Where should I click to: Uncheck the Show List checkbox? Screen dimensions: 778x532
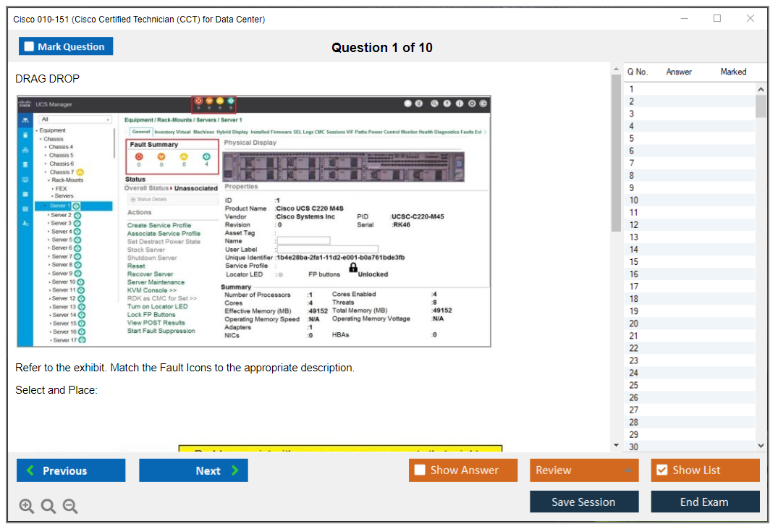tap(661, 470)
